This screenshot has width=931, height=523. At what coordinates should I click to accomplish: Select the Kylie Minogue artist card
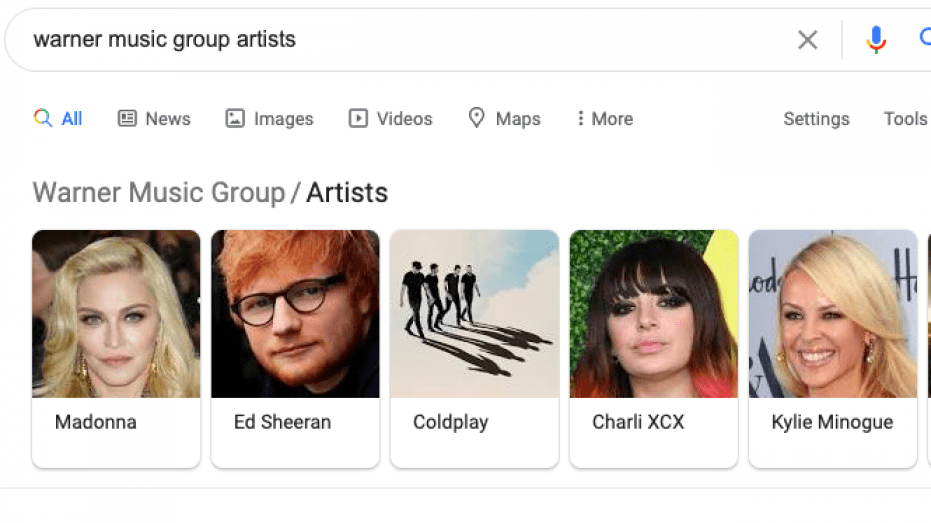point(832,348)
